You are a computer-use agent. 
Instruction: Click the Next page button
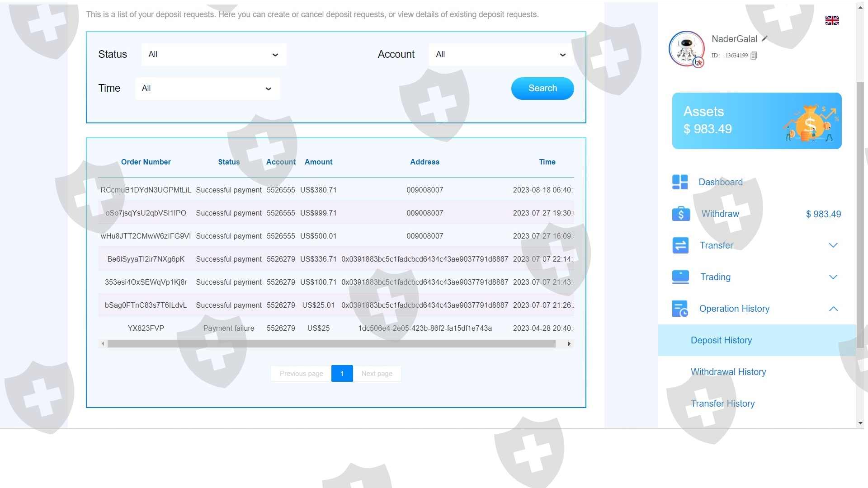(377, 374)
